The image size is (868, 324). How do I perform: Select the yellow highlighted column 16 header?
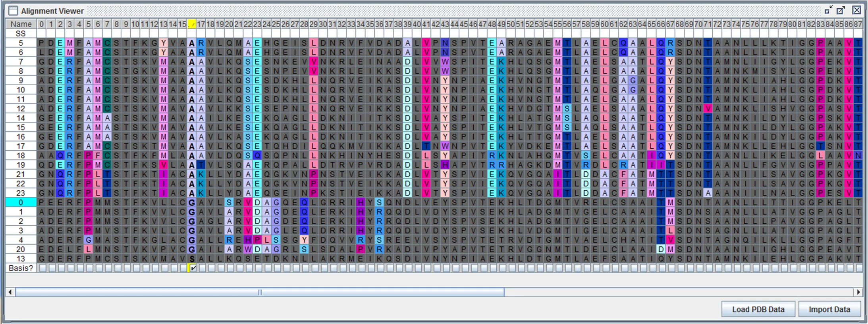192,24
